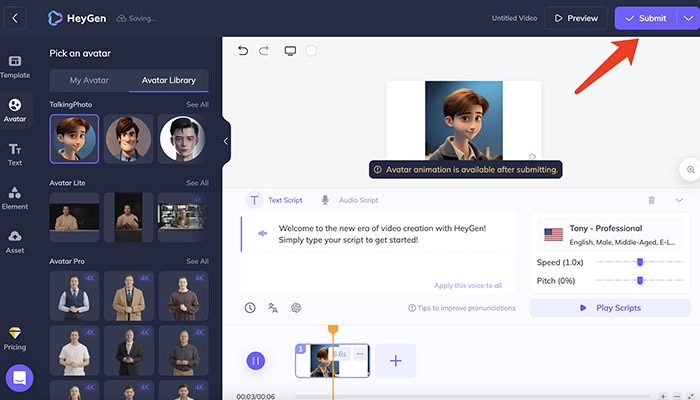Pause playback with the purple button

point(256,360)
